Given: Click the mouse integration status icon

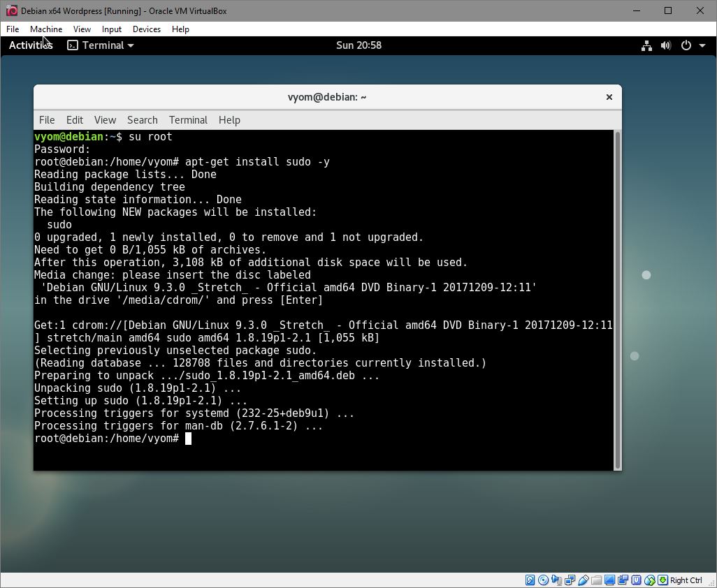Looking at the screenshot, I should point(650,580).
